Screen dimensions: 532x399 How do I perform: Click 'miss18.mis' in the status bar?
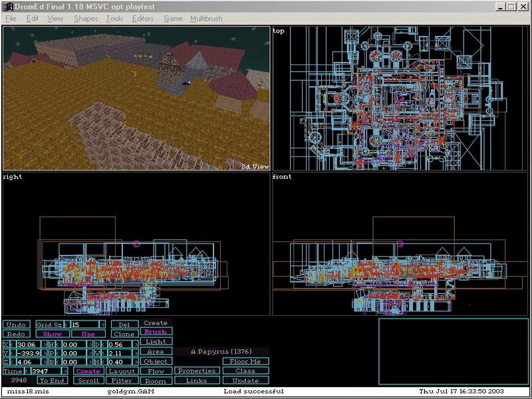coord(28,391)
